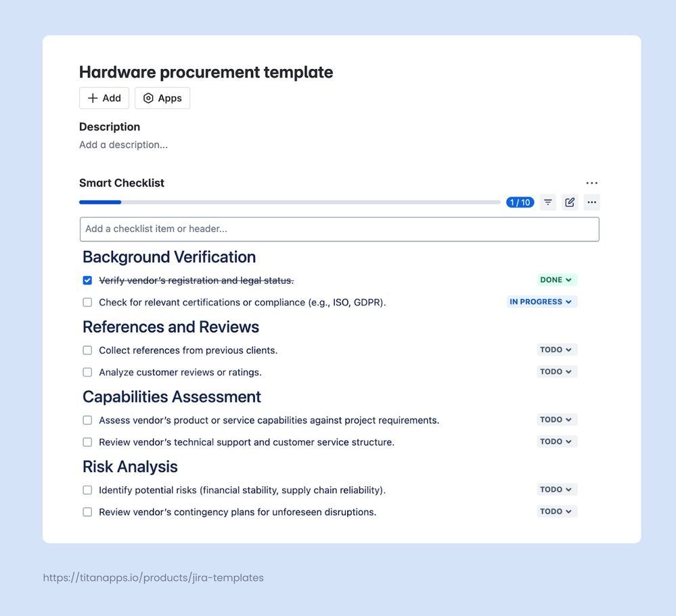Image resolution: width=676 pixels, height=616 pixels.
Task: Select the pencil edit icon on Smart Checklist
Action: 570,202
